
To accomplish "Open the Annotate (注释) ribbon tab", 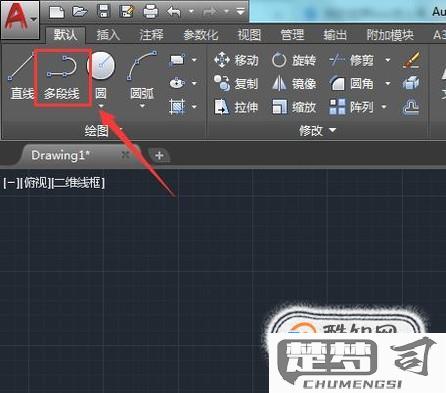I will click(x=151, y=35).
